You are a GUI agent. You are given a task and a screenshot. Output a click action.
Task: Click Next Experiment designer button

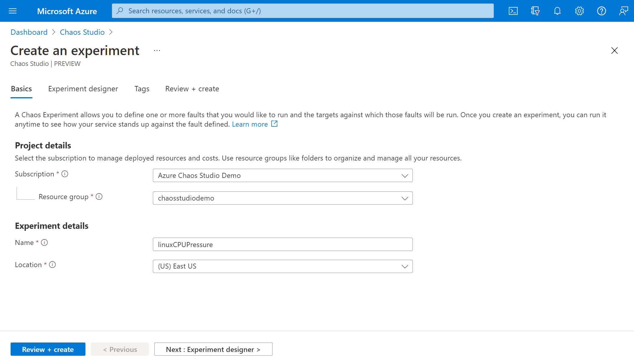pos(213,349)
